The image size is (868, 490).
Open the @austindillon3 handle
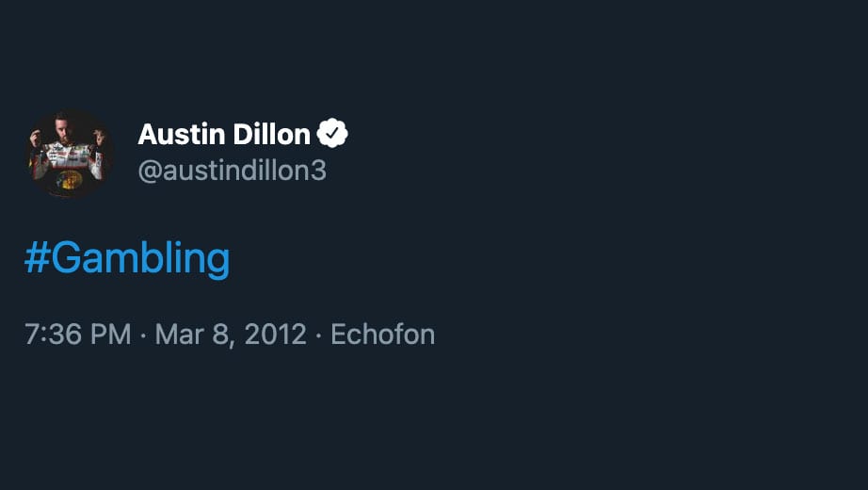pyautogui.click(x=232, y=171)
